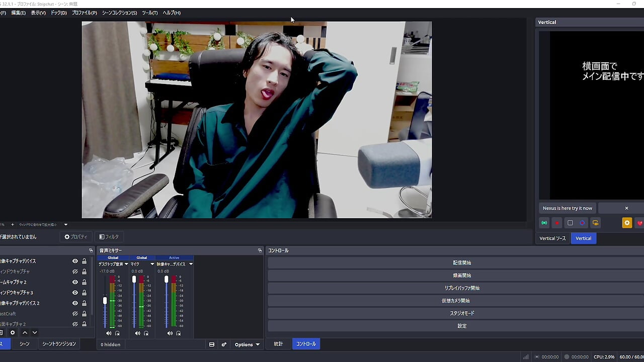Click the yellow virtual camera icon in Vertical dock
Image resolution: width=644 pixels, height=362 pixels.
(x=595, y=223)
